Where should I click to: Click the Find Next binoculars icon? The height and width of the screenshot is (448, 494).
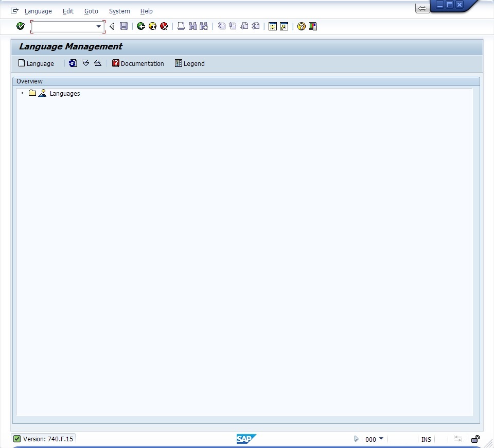[204, 26]
